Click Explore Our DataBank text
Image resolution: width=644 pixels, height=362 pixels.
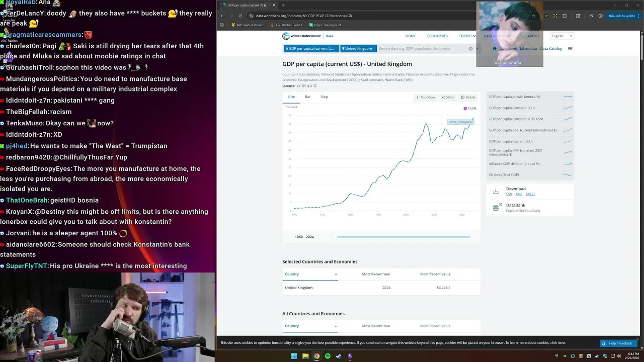523,211
